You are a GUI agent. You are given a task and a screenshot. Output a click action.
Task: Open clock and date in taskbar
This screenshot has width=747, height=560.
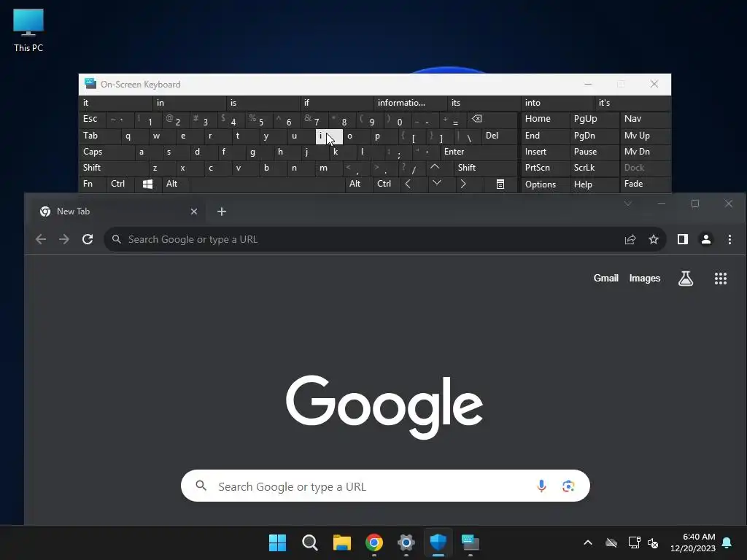tap(693, 542)
